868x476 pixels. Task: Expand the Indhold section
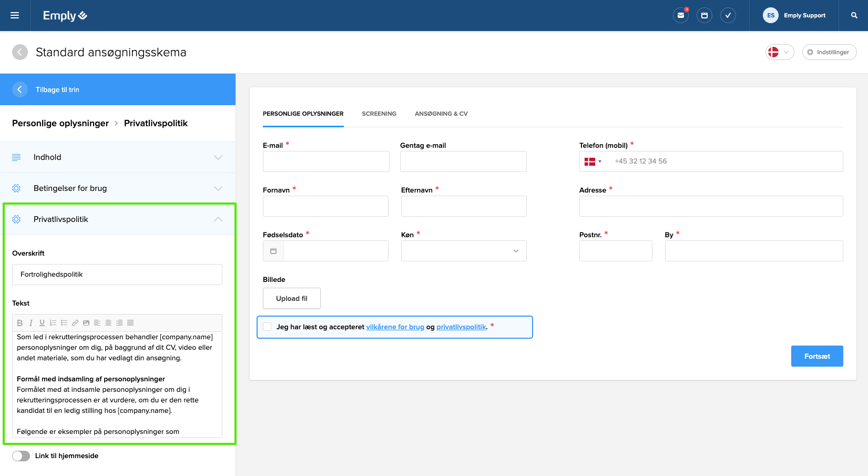[117, 157]
